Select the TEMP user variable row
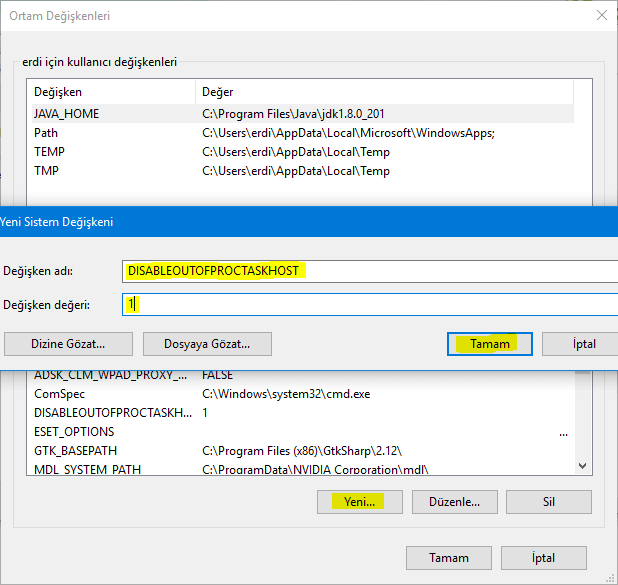This screenshot has height=585, width=618. [303, 152]
